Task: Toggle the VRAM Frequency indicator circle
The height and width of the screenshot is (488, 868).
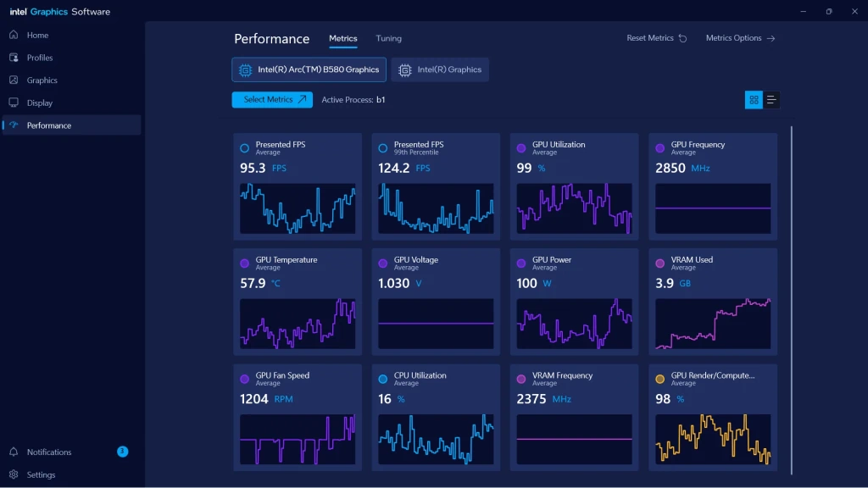Action: (x=521, y=379)
